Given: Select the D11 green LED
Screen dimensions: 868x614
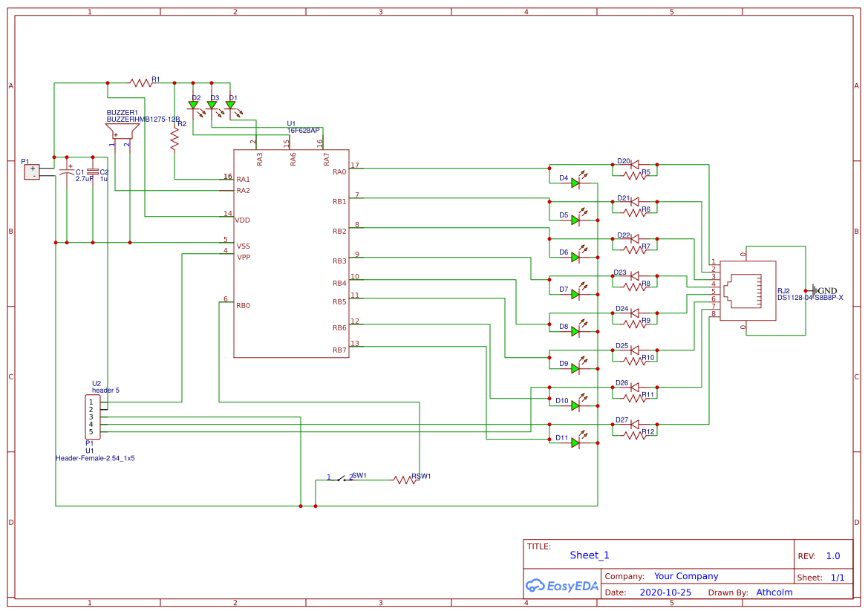Looking at the screenshot, I should [575, 443].
